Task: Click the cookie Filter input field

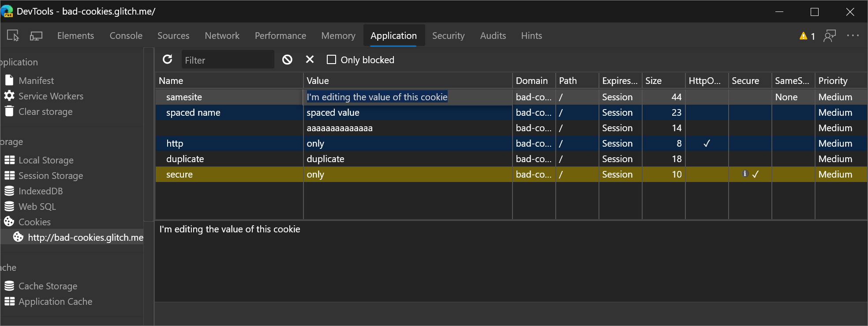Action: click(228, 60)
